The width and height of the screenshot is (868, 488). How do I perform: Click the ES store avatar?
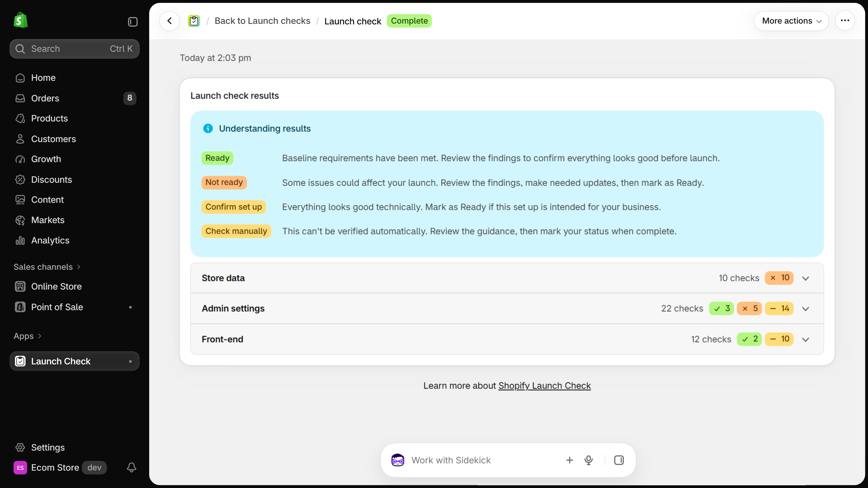(x=20, y=468)
